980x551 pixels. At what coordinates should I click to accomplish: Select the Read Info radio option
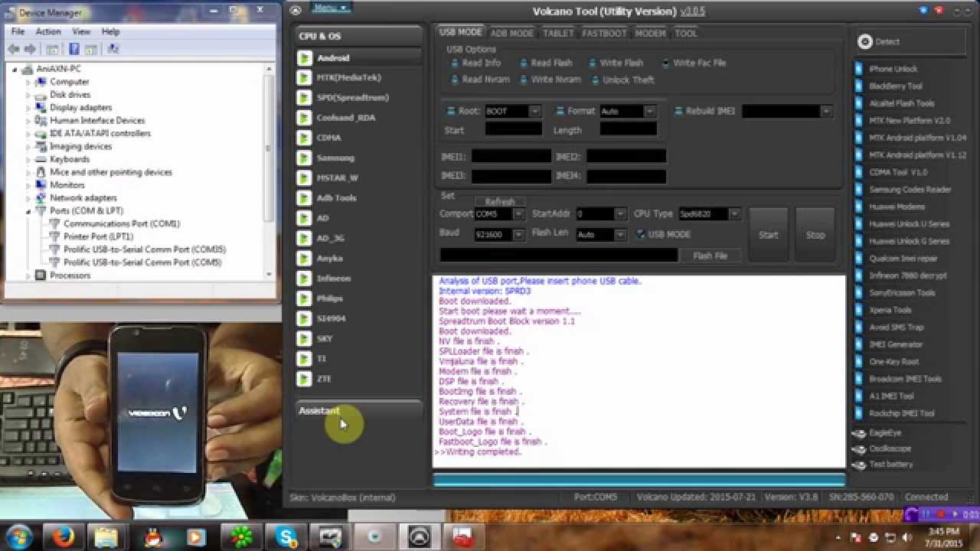point(455,63)
